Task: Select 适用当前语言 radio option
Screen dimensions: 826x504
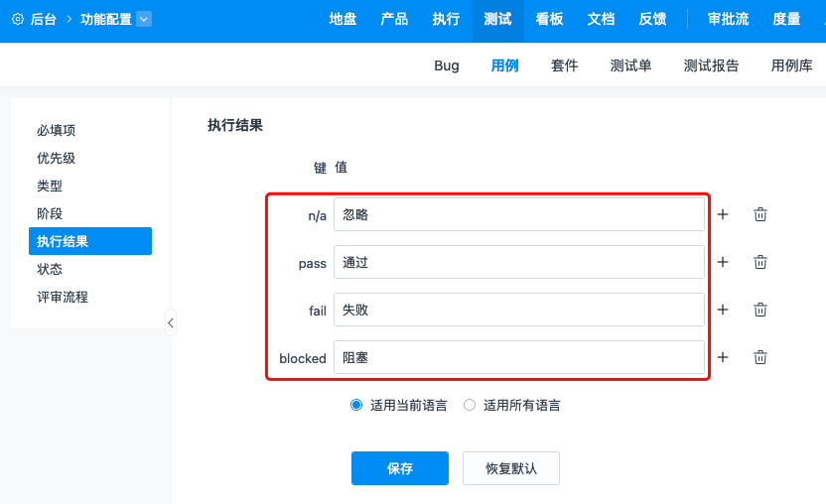Action: pyautogui.click(x=356, y=405)
